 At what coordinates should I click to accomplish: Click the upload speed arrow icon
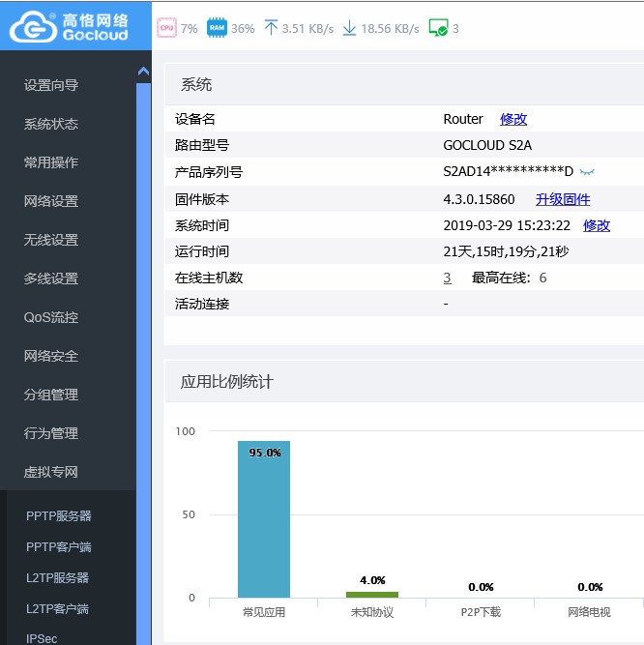coord(271,28)
